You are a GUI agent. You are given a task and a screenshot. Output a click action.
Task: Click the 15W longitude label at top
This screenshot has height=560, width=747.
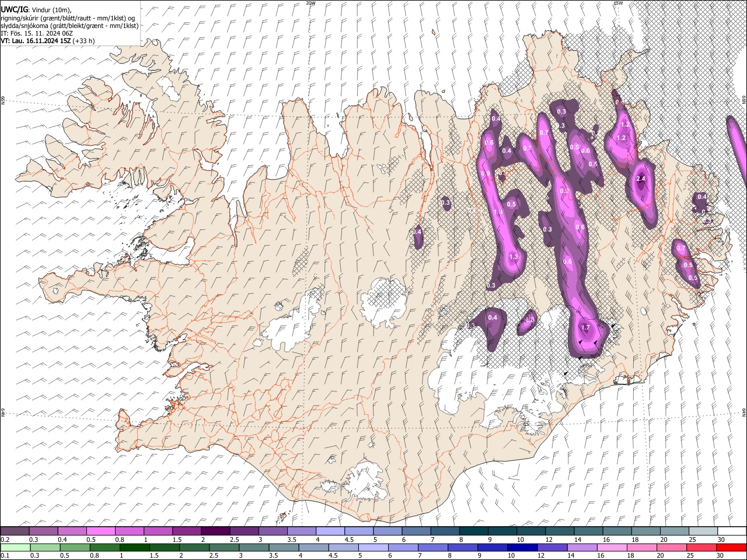pos(618,3)
